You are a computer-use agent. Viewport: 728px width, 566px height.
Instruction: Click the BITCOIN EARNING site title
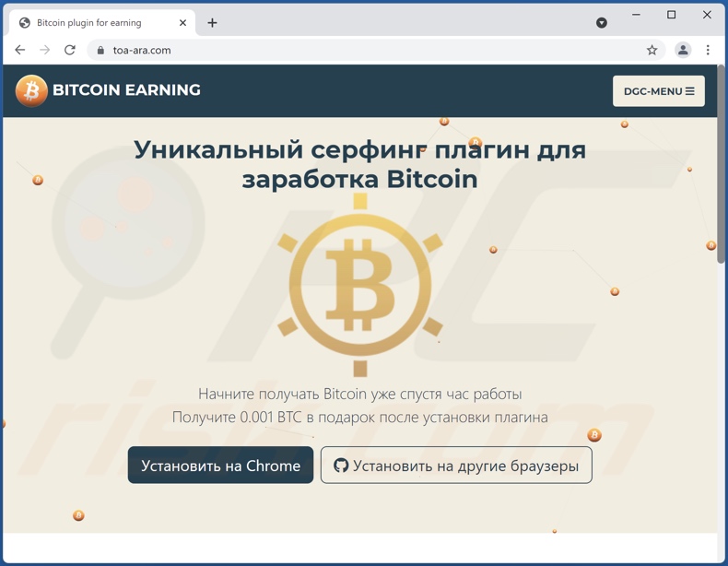click(x=127, y=90)
